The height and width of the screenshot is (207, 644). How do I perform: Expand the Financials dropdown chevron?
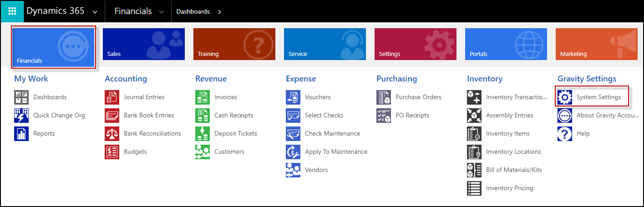[x=161, y=12]
